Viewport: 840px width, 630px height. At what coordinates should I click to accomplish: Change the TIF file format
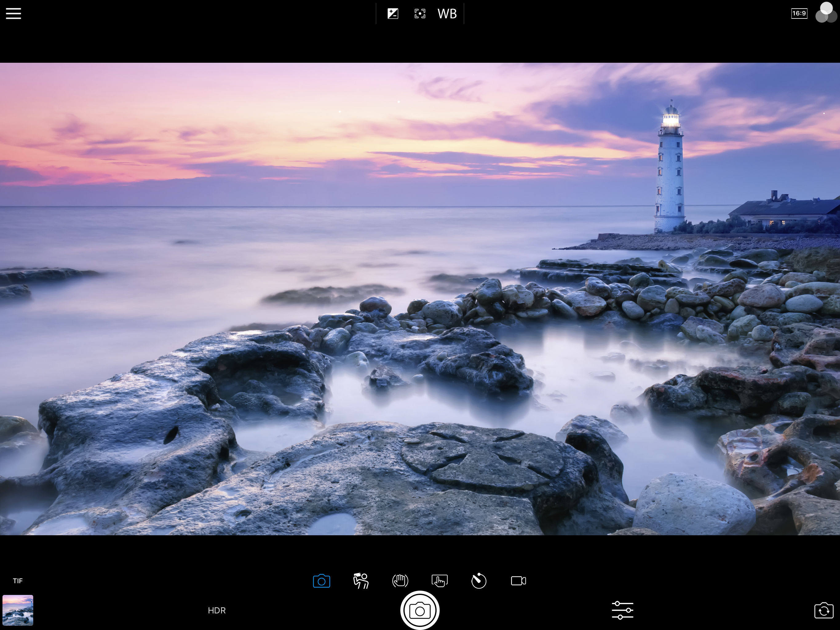(x=18, y=580)
